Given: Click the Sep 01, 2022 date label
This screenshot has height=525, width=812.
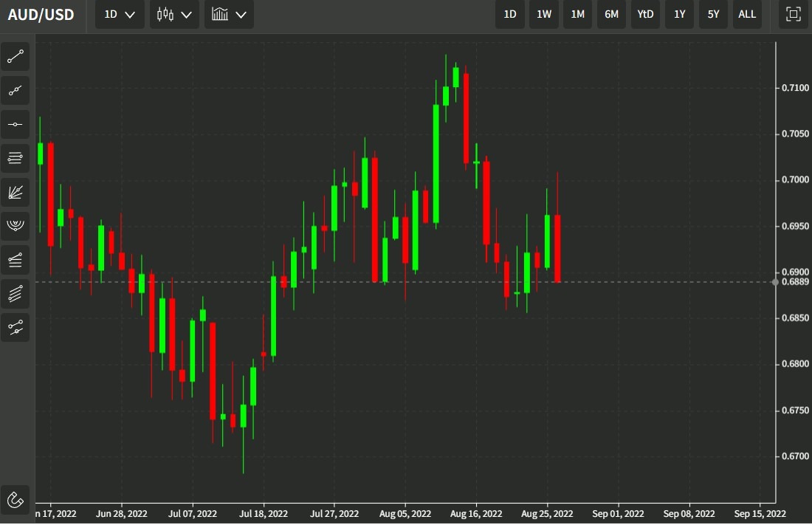Looking at the screenshot, I should pos(618,514).
